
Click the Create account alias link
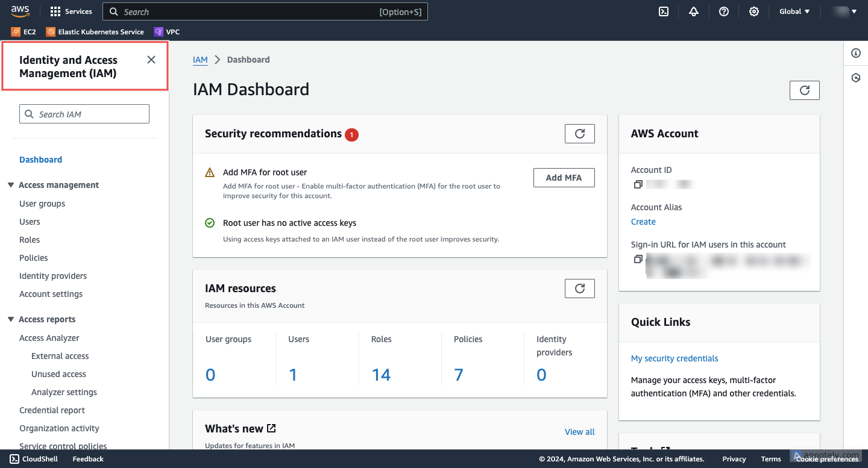point(643,222)
